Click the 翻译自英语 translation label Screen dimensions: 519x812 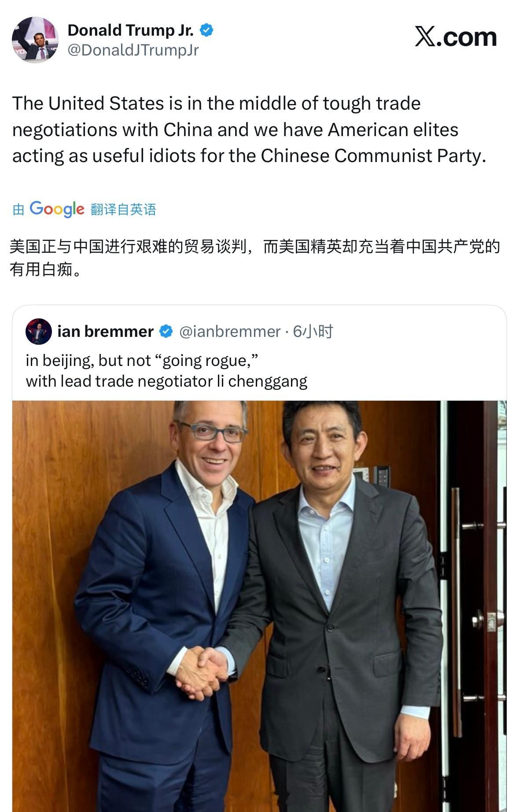pos(123,209)
